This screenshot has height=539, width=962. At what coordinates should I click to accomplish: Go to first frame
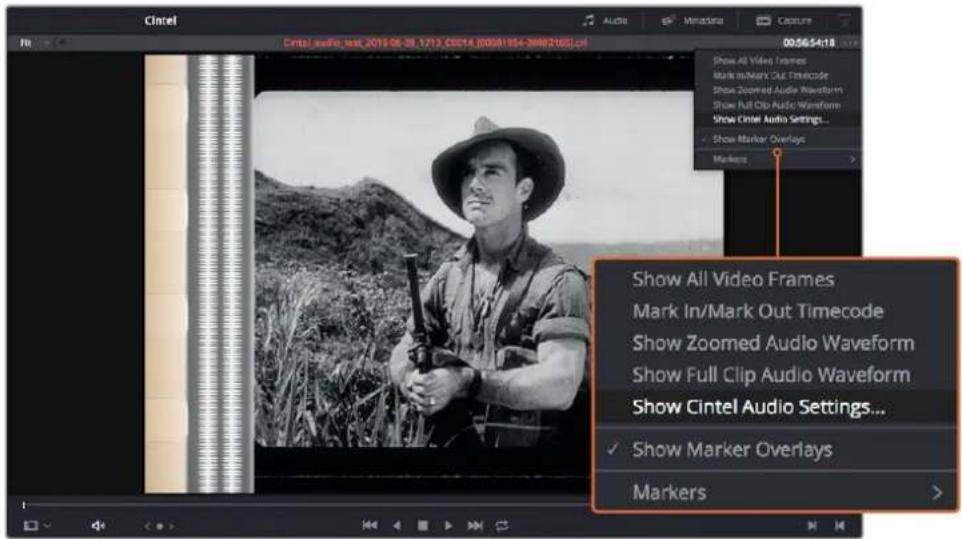tap(369, 526)
